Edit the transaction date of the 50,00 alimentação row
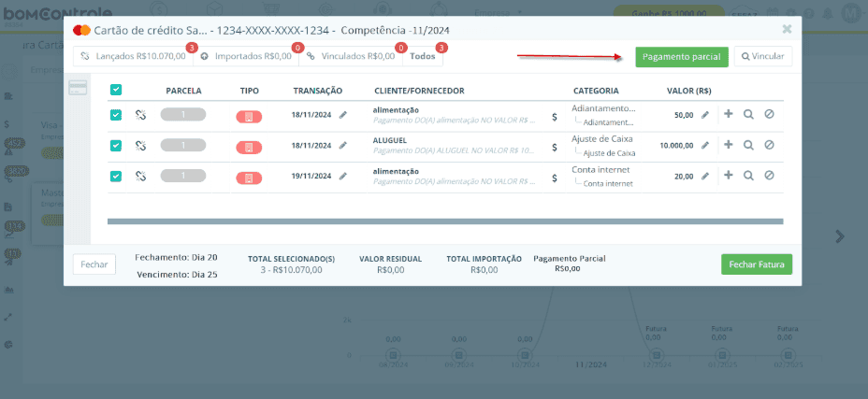868x399 pixels. (343, 115)
